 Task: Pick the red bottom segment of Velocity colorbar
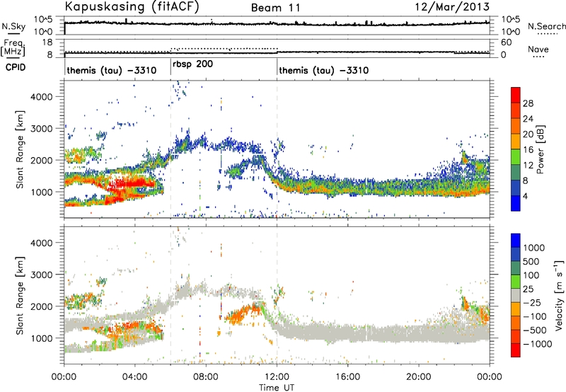[516, 350]
